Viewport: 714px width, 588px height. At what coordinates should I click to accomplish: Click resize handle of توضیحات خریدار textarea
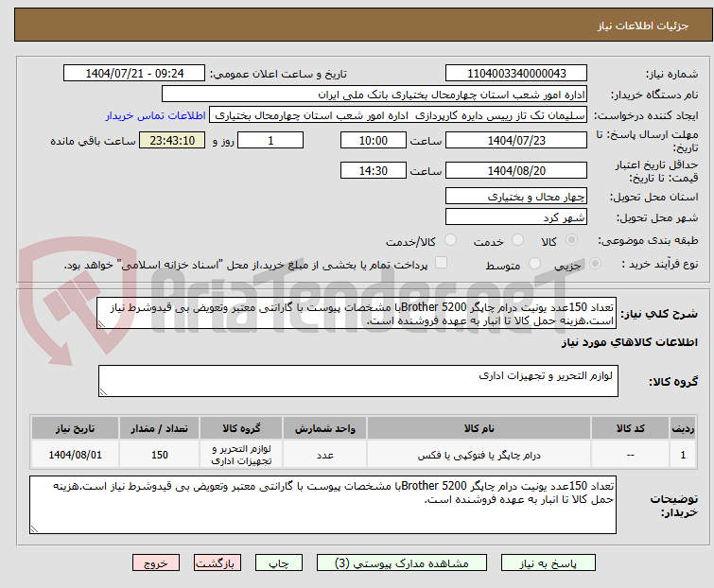click(34, 528)
